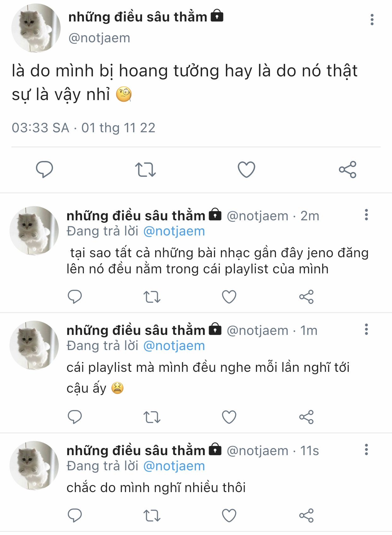This screenshot has width=392, height=535.
Task: Like the reply posted 2m ago
Action: (229, 297)
